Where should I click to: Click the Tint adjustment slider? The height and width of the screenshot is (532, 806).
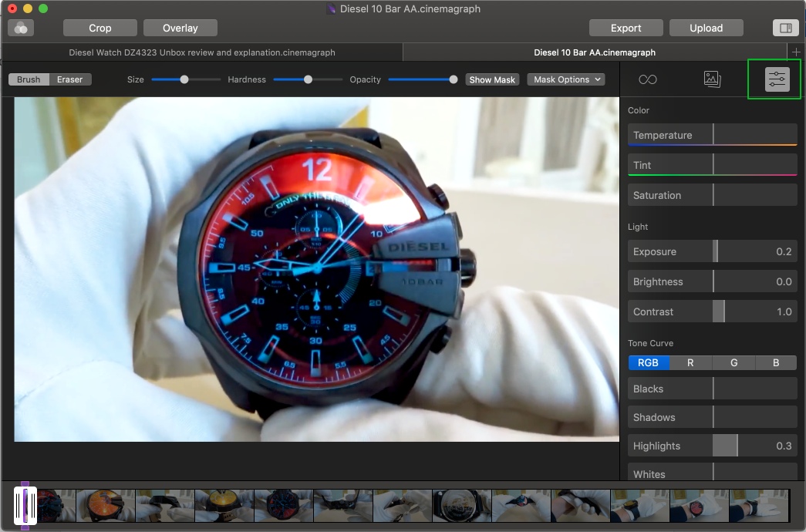(x=713, y=165)
